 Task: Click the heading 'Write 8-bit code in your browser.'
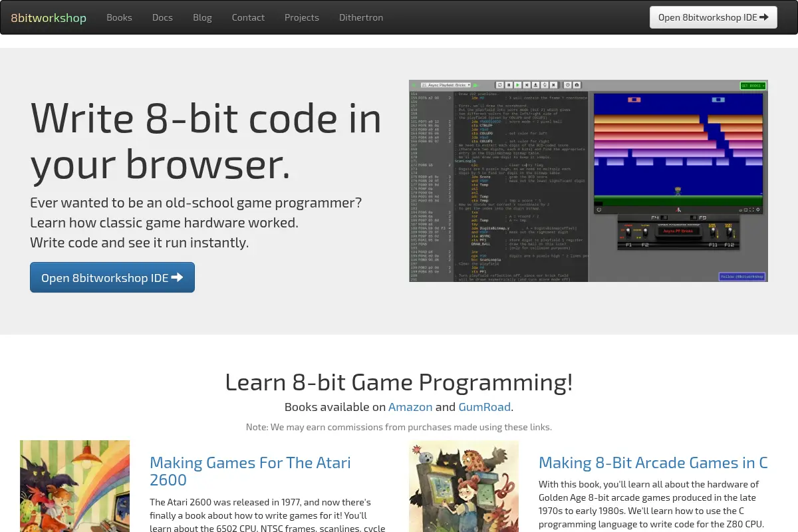(x=206, y=142)
